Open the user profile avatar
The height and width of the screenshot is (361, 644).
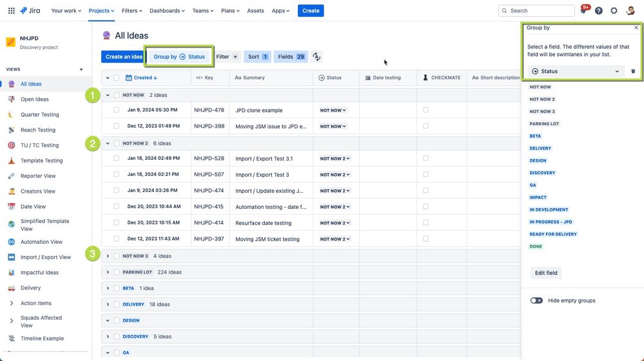[630, 11]
